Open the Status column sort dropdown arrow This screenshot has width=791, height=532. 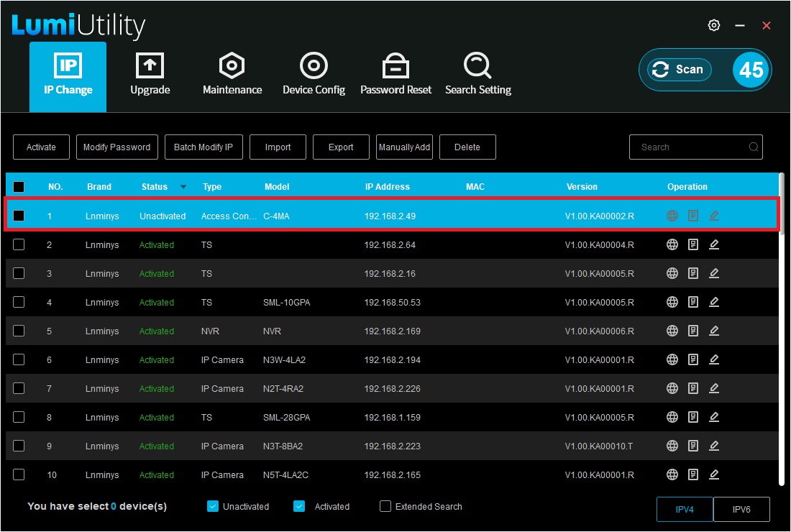[x=183, y=187]
